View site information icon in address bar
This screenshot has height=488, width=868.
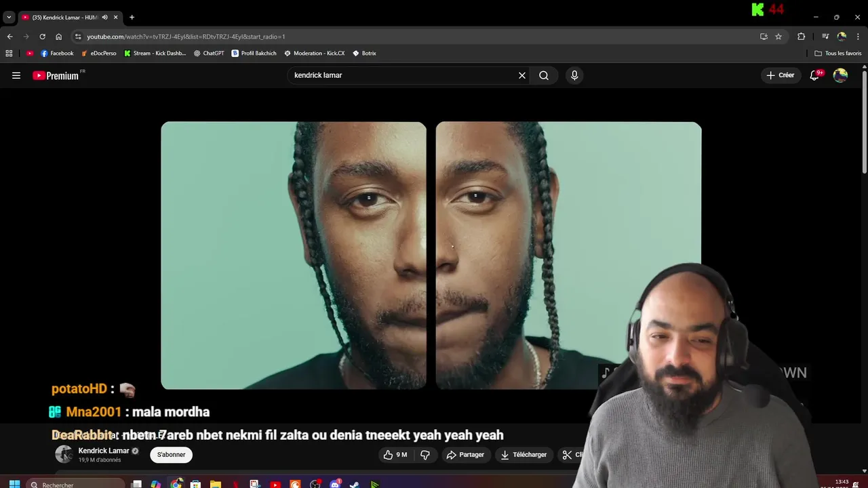[x=78, y=37]
